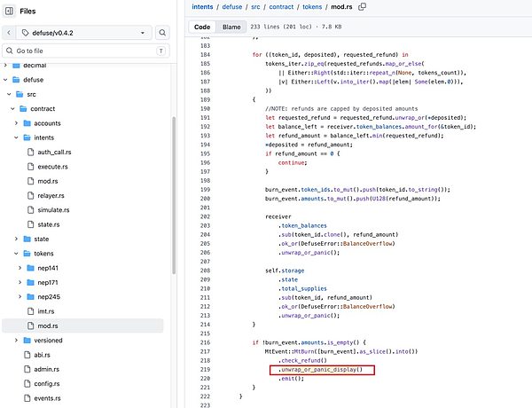Click the nep245 folder icon

point(30,297)
